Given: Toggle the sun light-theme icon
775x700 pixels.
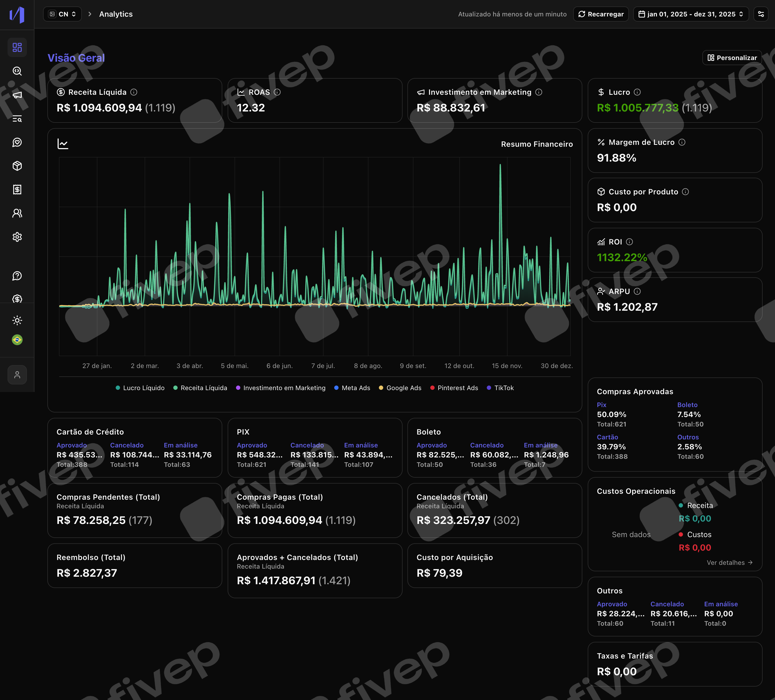Looking at the screenshot, I should (17, 320).
